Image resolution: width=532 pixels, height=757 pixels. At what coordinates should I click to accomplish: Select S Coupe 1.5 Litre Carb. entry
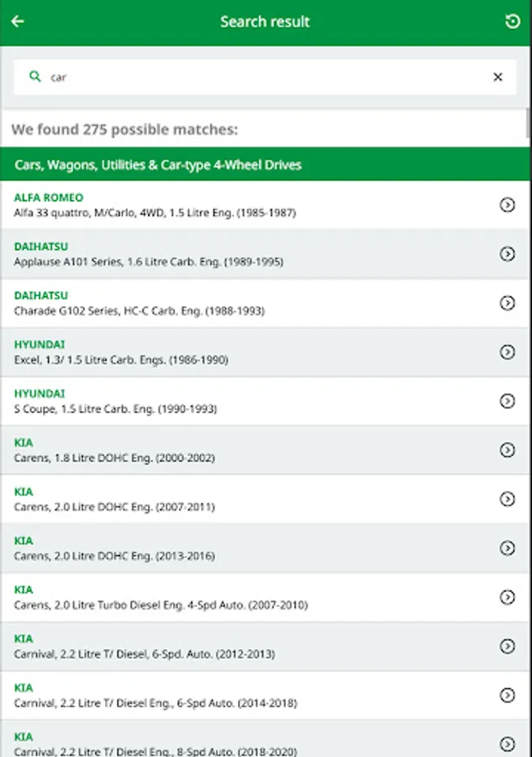pos(116,409)
